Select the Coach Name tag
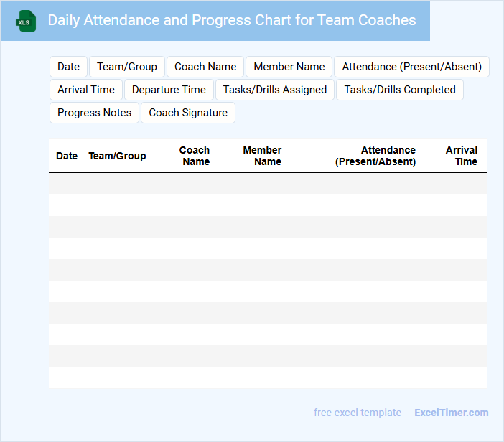This screenshot has height=442, width=504. tap(205, 67)
